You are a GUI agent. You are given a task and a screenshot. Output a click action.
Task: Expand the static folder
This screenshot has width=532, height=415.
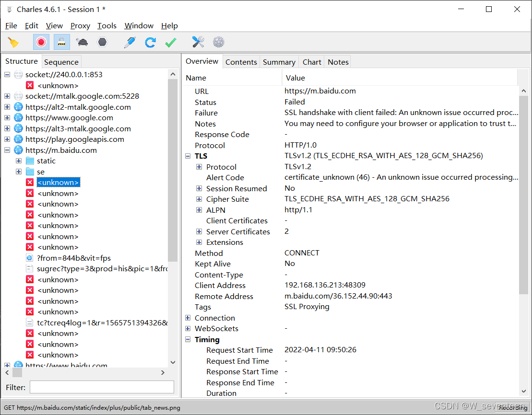[19, 161]
